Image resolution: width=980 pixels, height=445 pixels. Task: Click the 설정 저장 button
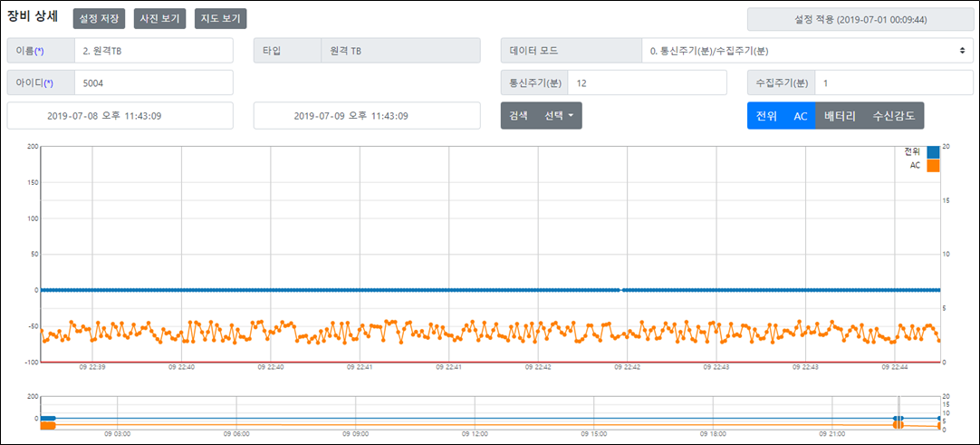tap(99, 18)
